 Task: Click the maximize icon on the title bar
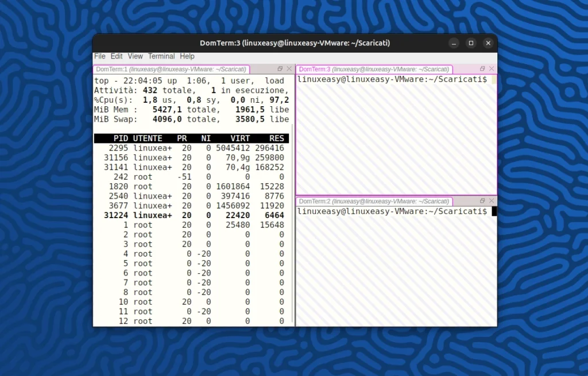coord(471,42)
